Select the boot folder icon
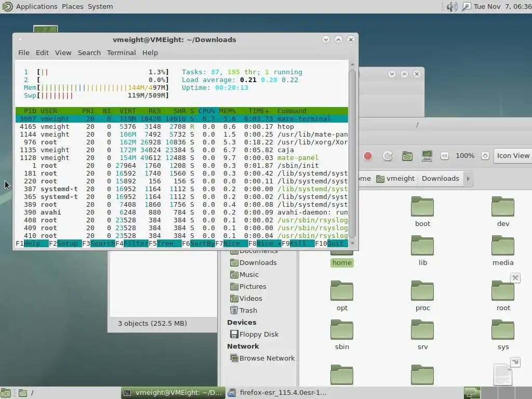This screenshot has height=399, width=532. (x=422, y=206)
